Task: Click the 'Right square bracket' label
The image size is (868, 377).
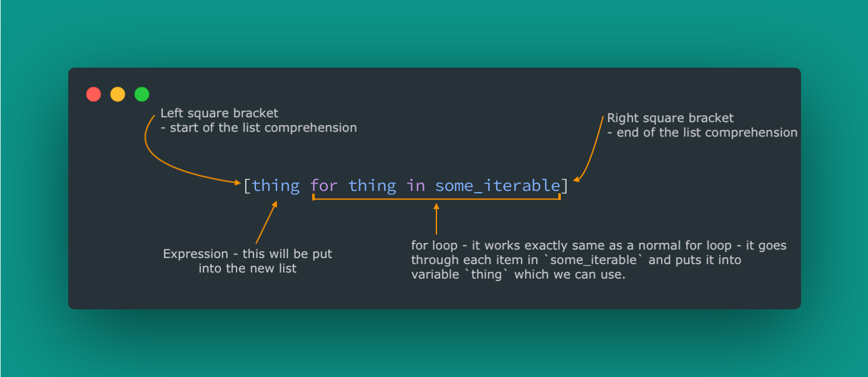Action: click(670, 118)
